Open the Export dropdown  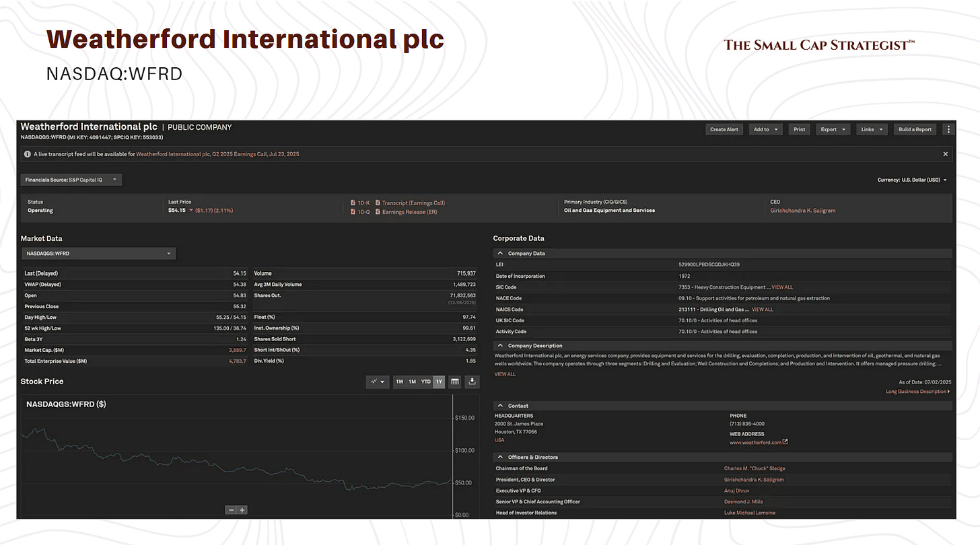833,129
